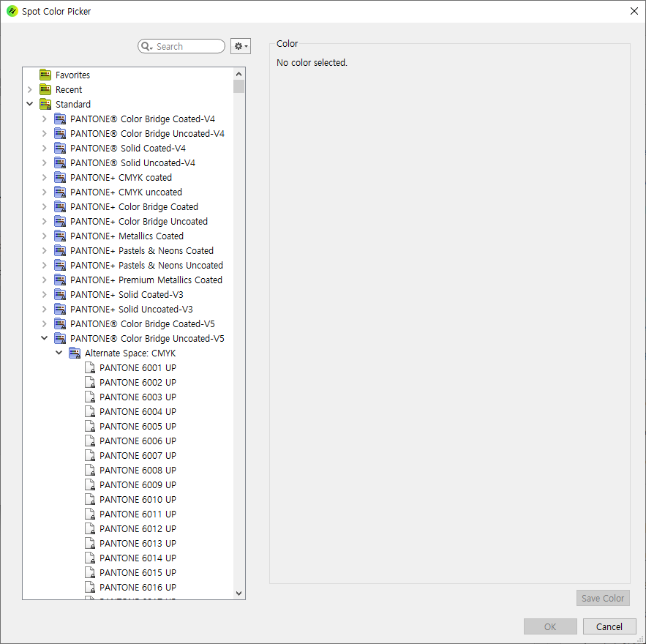This screenshot has width=646, height=644.
Task: Select PANTONE 6013 UP color
Action: (138, 543)
